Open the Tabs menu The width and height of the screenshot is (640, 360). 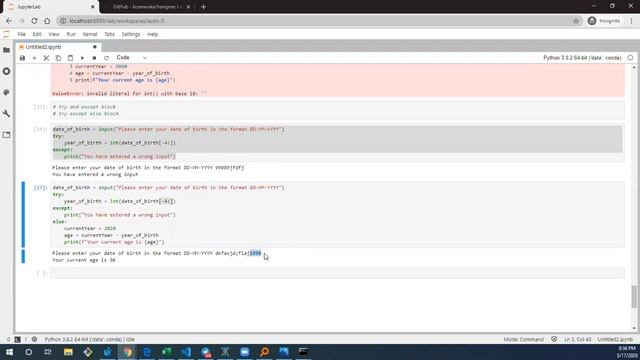coord(109,34)
